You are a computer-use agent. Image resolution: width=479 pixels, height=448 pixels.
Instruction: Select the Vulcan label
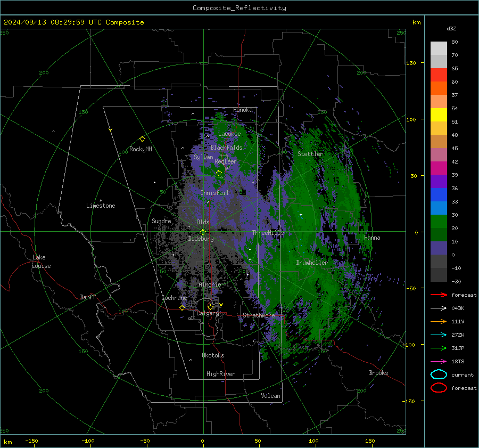270,396
